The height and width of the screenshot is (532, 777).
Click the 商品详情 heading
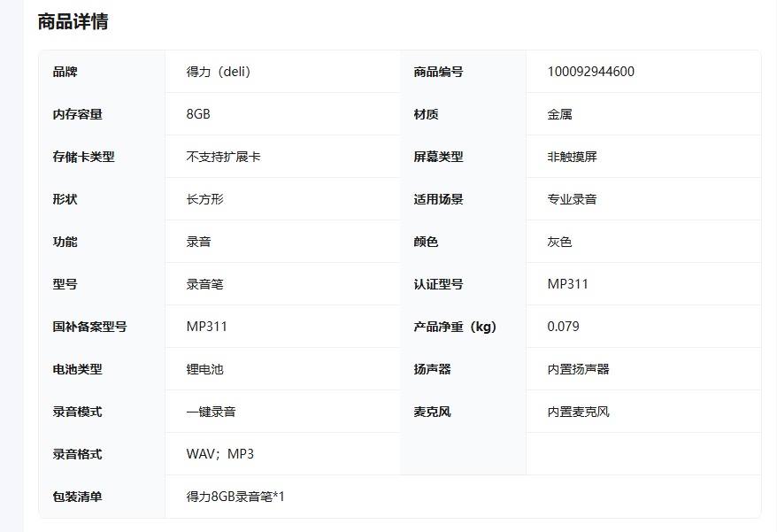coord(73,22)
